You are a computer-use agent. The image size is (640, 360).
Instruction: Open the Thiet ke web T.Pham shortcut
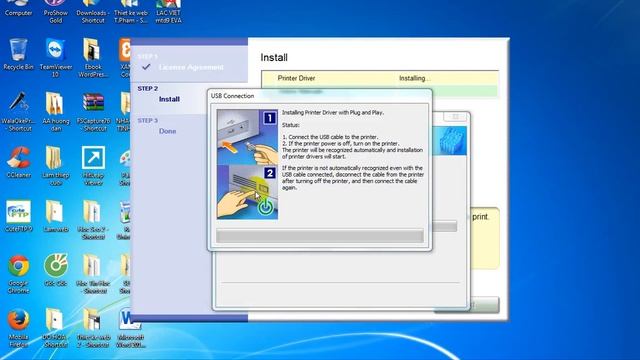tap(131, 12)
